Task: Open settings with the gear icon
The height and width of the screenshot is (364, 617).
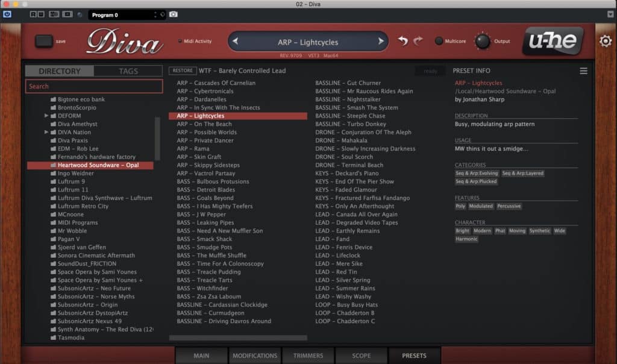Action: coord(606,41)
